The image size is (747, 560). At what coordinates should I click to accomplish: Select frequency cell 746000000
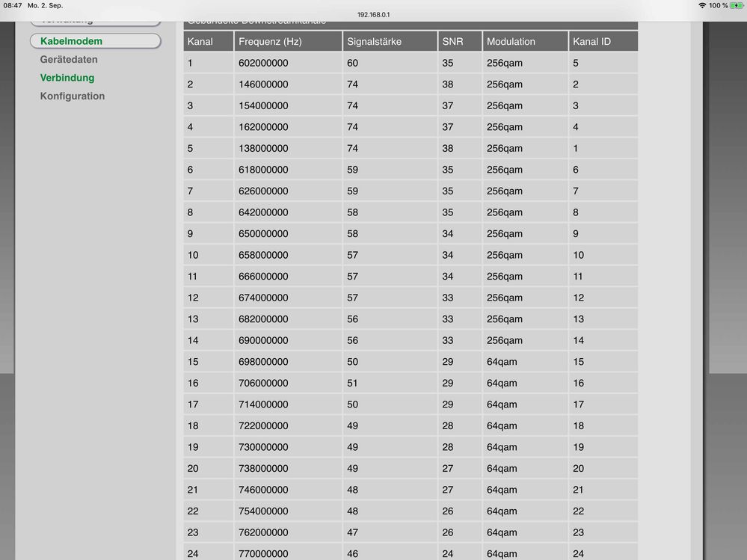pyautogui.click(x=288, y=490)
